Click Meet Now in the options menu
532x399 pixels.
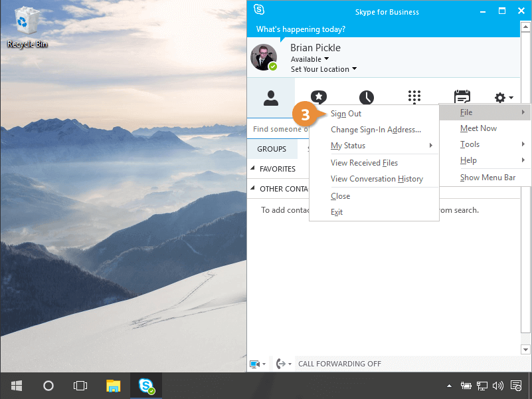(x=478, y=128)
